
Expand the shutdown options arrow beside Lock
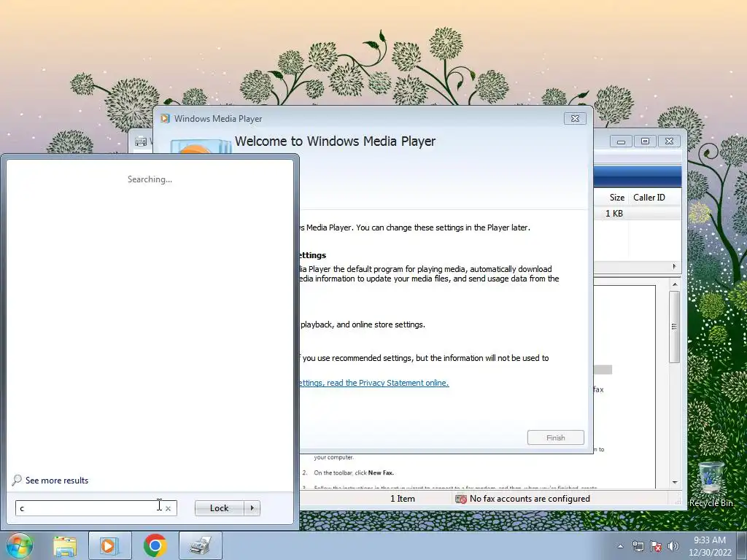pos(252,508)
